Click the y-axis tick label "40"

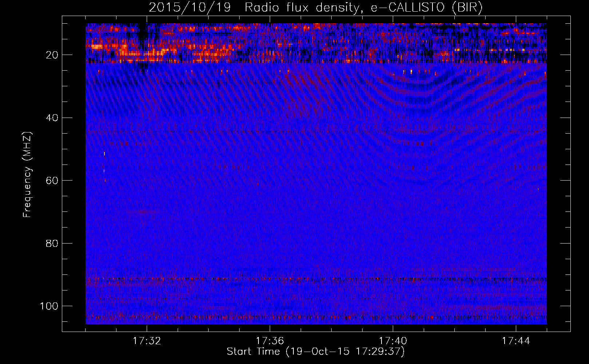[52, 118]
